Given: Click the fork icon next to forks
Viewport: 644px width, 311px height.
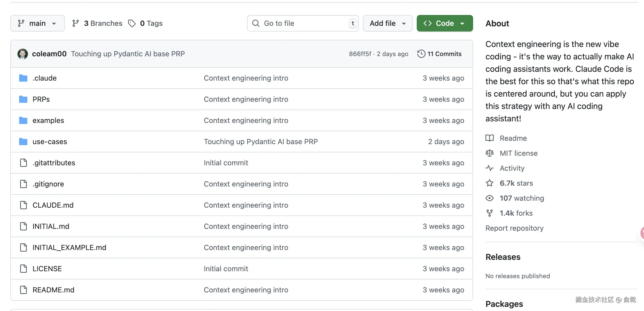Looking at the screenshot, I should [489, 213].
